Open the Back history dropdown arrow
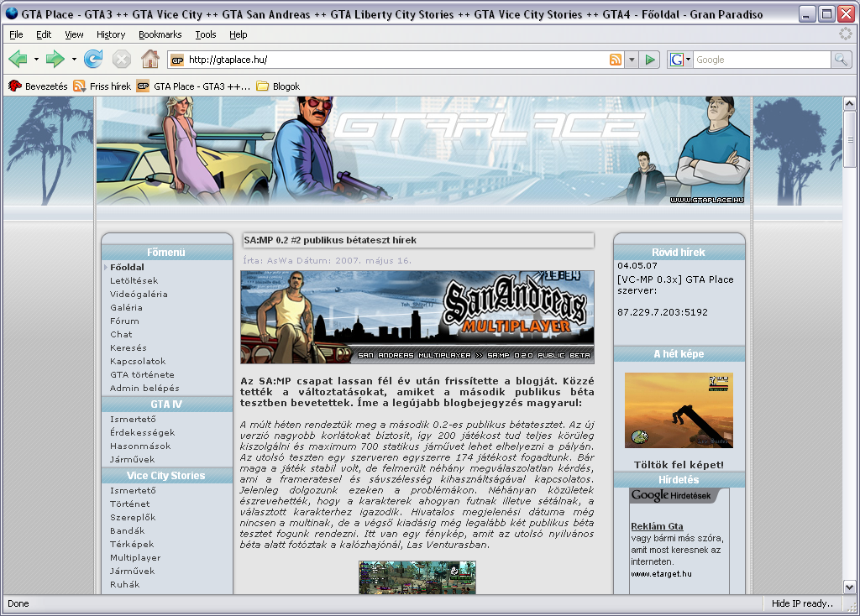 tap(36, 60)
